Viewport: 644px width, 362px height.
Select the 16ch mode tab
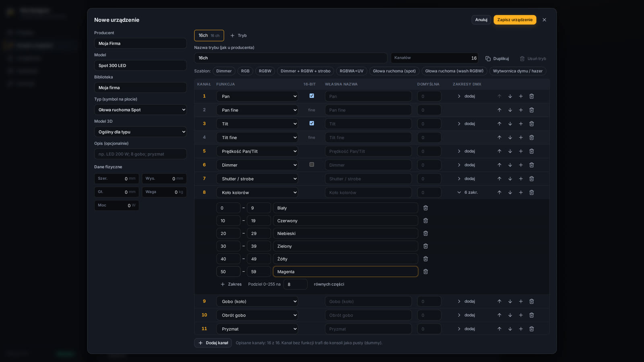pyautogui.click(x=209, y=35)
